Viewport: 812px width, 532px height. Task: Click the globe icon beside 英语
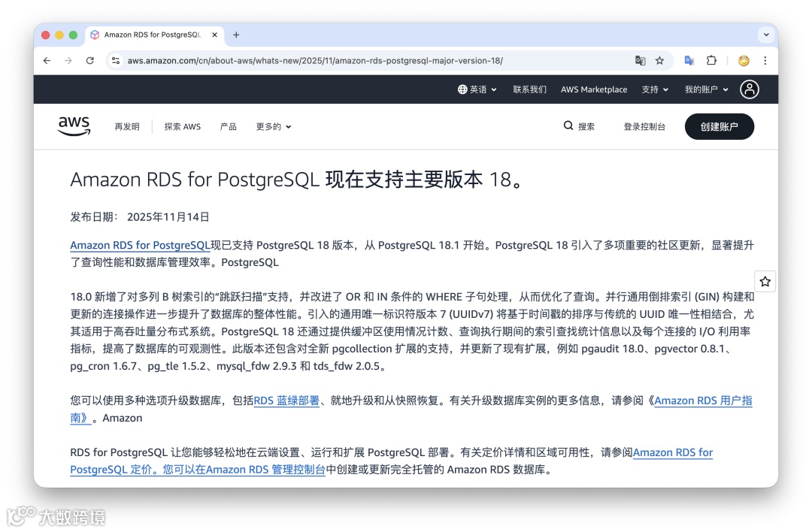point(462,89)
